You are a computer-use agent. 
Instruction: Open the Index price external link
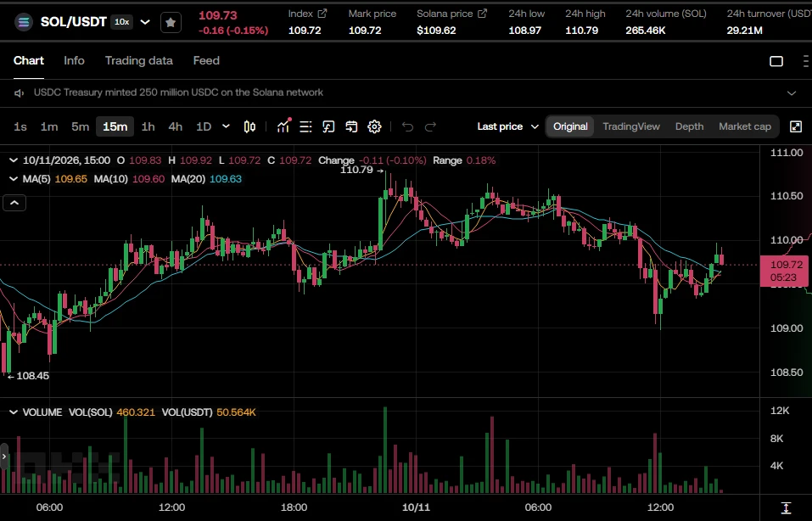click(x=322, y=14)
